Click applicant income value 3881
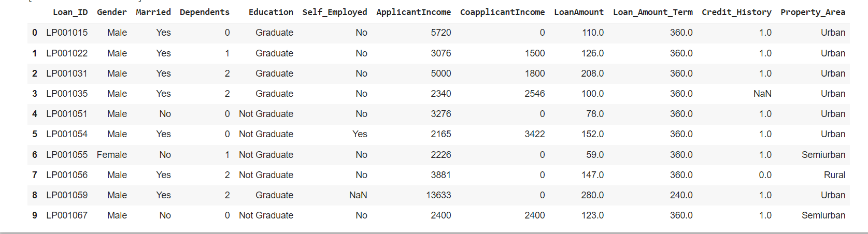Viewport: 868px width, 234px height. 441,175
